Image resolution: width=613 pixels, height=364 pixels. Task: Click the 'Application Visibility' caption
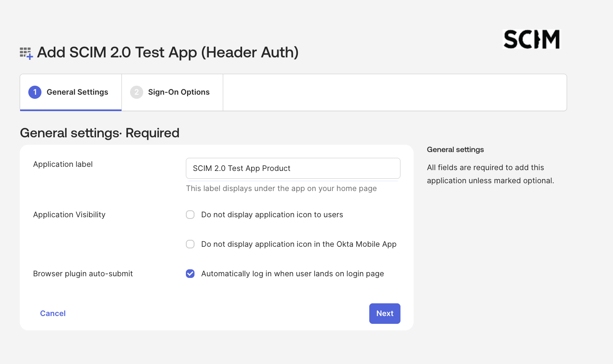(x=69, y=215)
